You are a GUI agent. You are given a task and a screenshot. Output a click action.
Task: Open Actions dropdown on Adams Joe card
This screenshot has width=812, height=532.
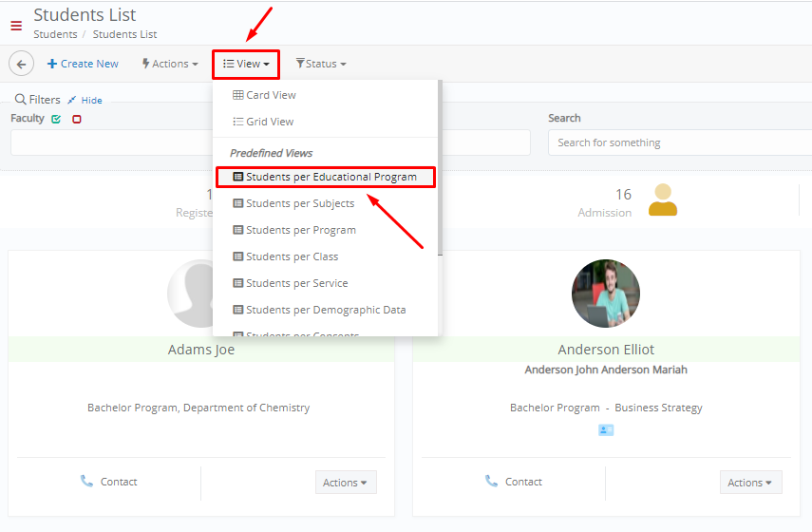click(346, 483)
